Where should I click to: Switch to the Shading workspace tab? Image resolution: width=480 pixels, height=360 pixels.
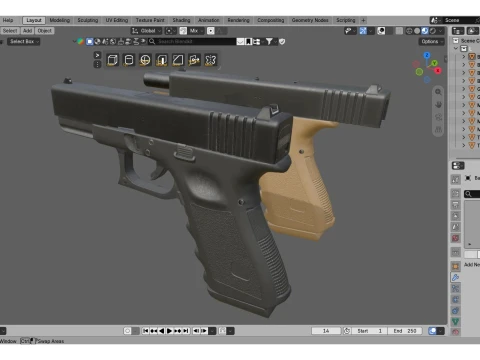point(181,20)
